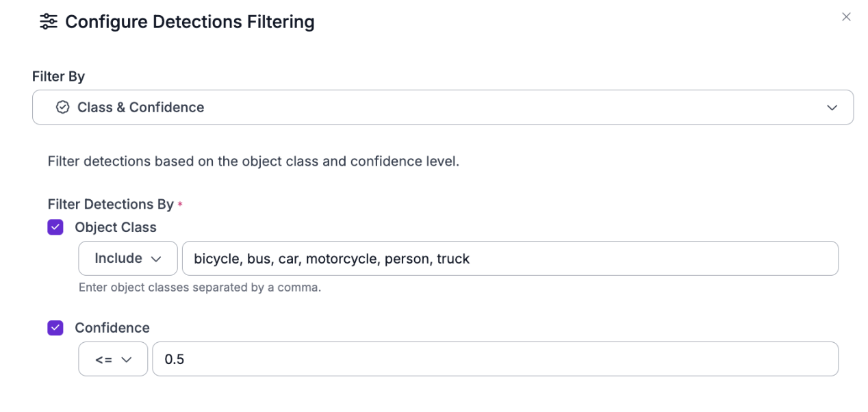The width and height of the screenshot is (868, 412).
Task: Click the Filter By label
Action: (x=58, y=77)
